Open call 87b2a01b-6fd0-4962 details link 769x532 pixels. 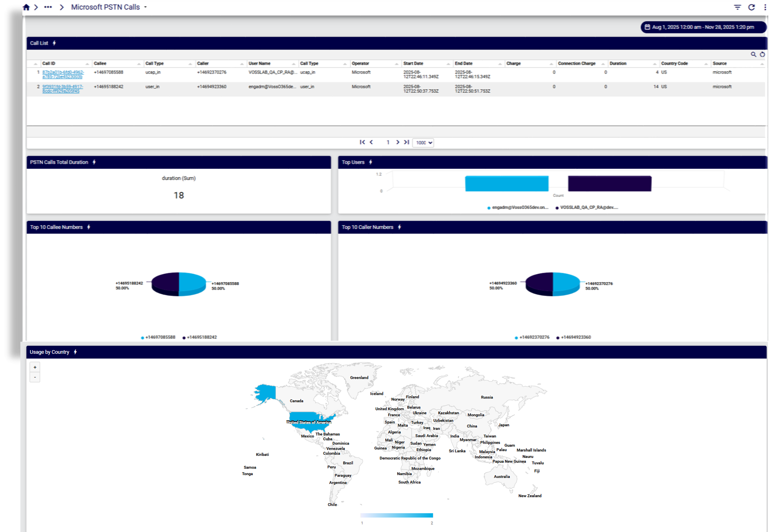click(x=63, y=74)
